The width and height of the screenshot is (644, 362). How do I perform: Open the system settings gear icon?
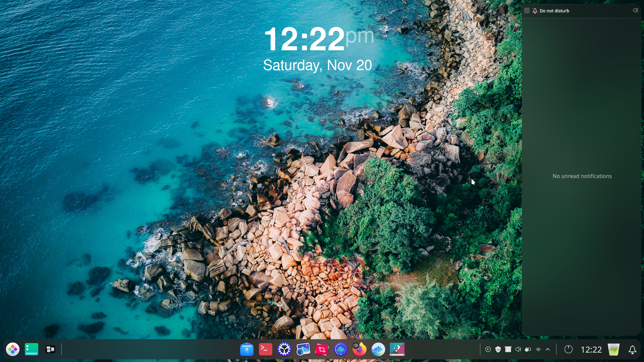pyautogui.click(x=284, y=349)
